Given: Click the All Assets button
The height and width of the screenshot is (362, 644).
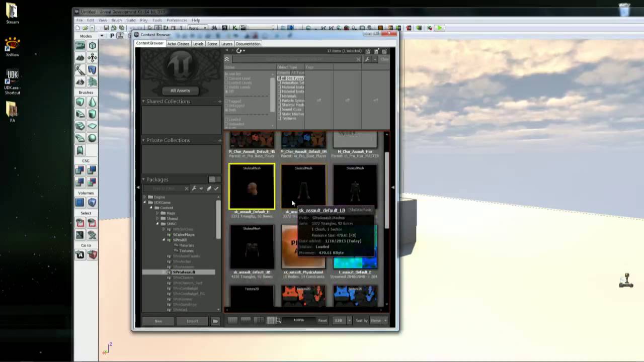Looking at the screenshot, I should click(180, 90).
